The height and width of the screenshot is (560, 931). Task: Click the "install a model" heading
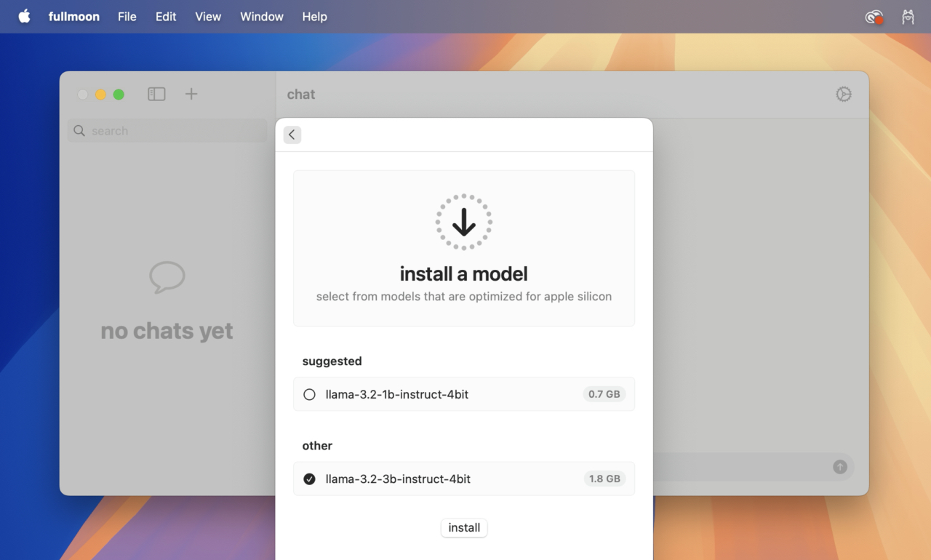click(x=464, y=273)
